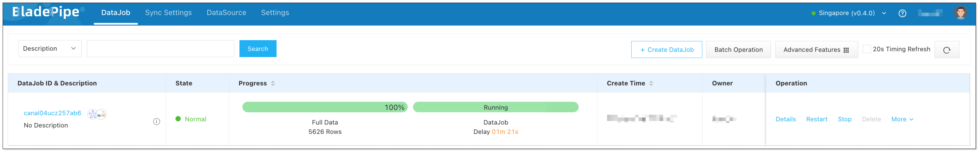
Task: Stop the running DataJob
Action: (x=844, y=119)
